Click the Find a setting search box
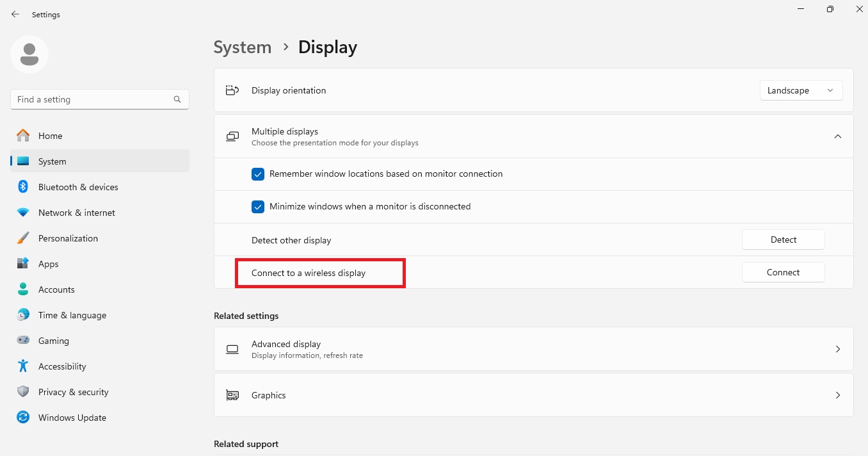 100,99
